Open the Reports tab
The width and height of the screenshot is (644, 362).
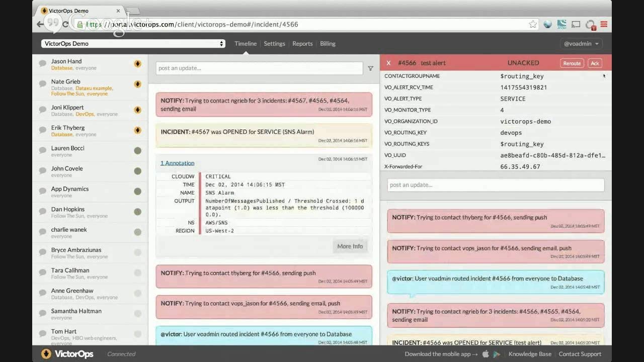[x=302, y=44]
